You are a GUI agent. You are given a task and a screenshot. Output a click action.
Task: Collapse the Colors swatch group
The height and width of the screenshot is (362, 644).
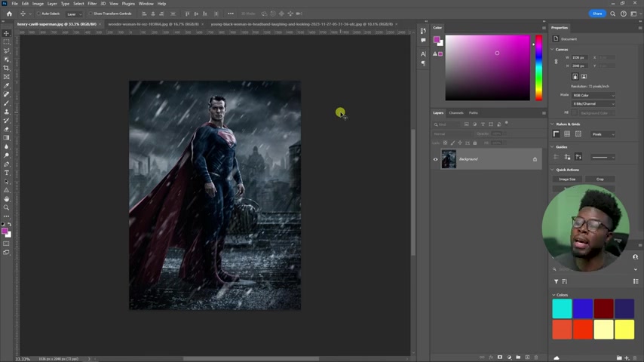click(554, 295)
